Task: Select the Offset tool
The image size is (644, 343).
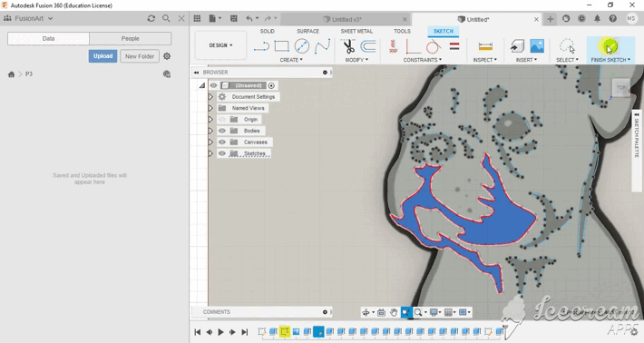Action: point(368,46)
